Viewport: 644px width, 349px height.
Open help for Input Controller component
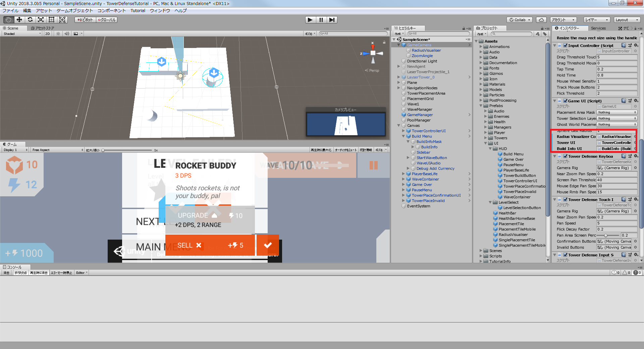coord(624,45)
